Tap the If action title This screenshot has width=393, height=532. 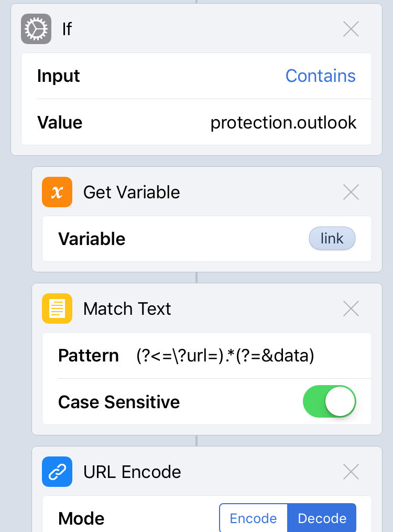pos(67,29)
